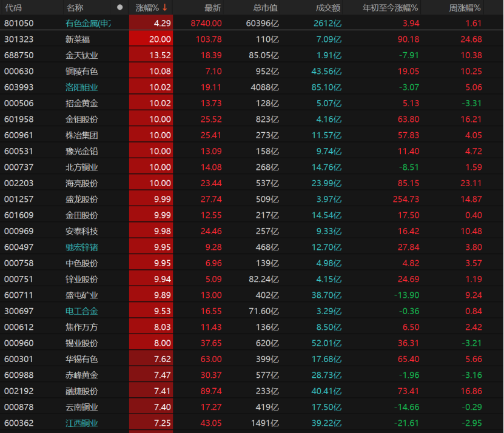This screenshot has width=504, height=433.
Task: Click the white circle marker column header
Action: click(120, 7)
